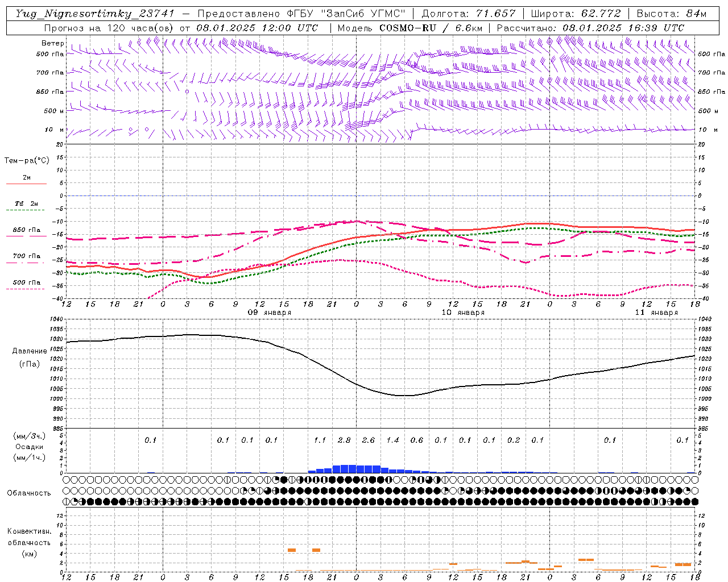Click the 700 гПа temperature legend line sample
728x582 pixels.
(26, 263)
